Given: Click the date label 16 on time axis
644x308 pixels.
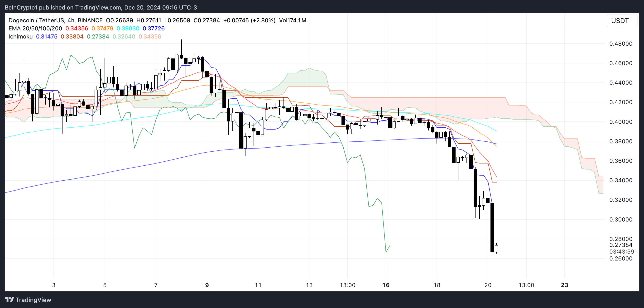Looking at the screenshot, I should click(386, 285).
